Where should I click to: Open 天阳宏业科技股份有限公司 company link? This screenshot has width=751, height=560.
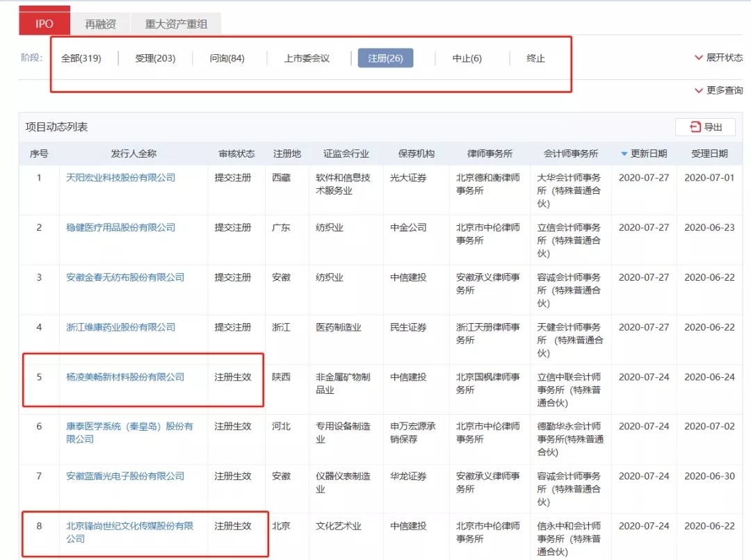point(121,178)
